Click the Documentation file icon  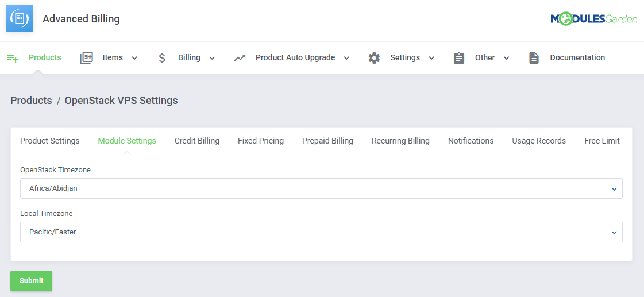(x=534, y=58)
